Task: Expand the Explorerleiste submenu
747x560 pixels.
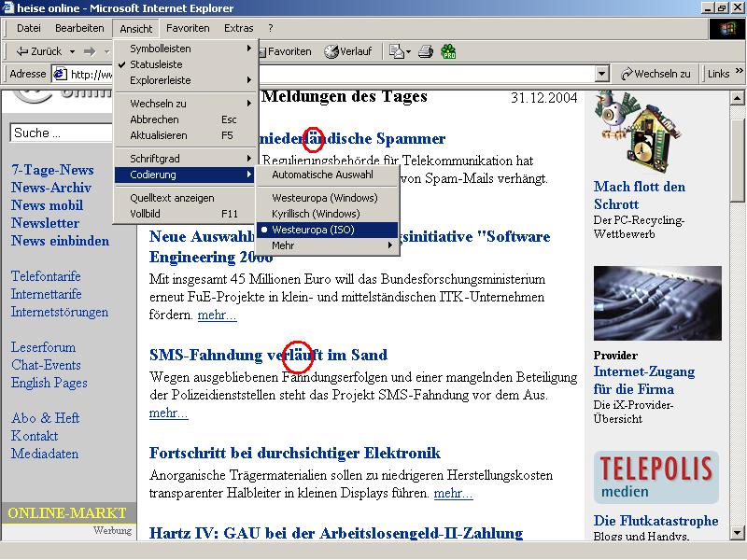Action: click(x=186, y=80)
